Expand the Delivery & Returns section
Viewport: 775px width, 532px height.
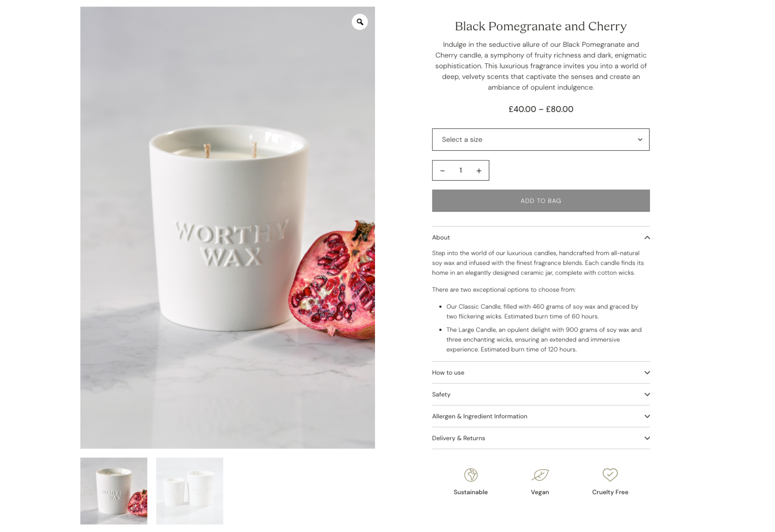541,438
